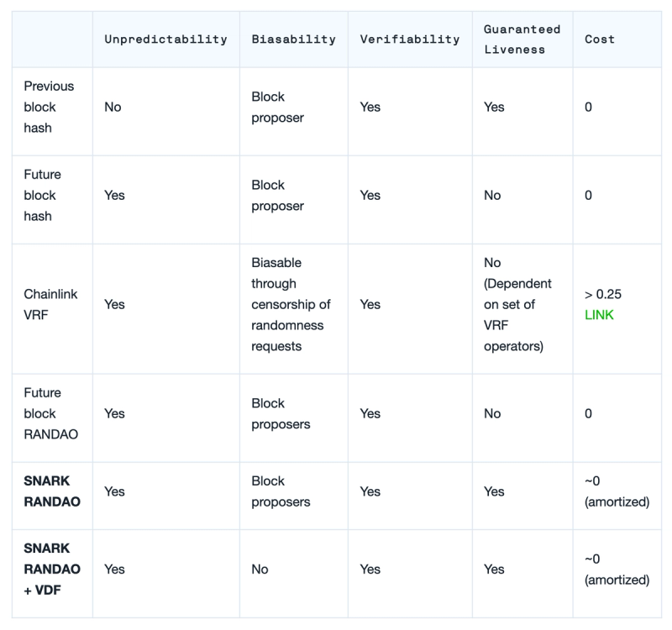Viewport: 672px width, 630px height.
Task: Select the Cost column header
Action: coord(600,39)
